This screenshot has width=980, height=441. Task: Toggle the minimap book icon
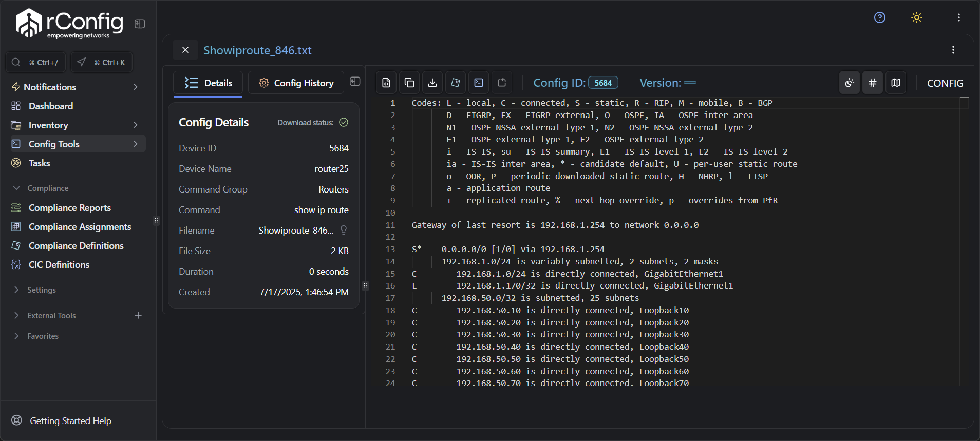tap(896, 83)
